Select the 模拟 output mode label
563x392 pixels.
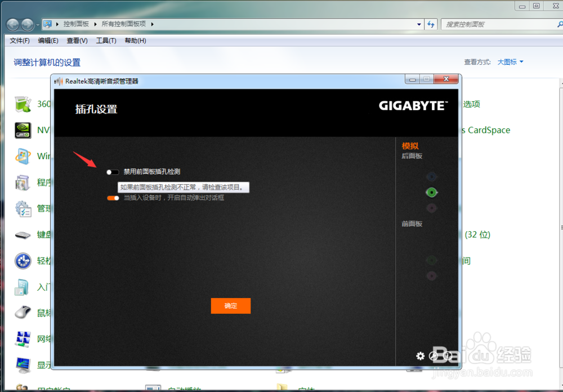(x=410, y=146)
